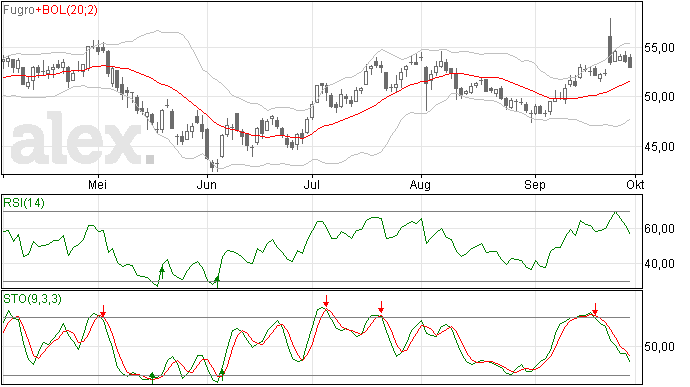Screen dimensions: 690x387
Task: Select the Sep month label on time axis
Action: point(535,185)
